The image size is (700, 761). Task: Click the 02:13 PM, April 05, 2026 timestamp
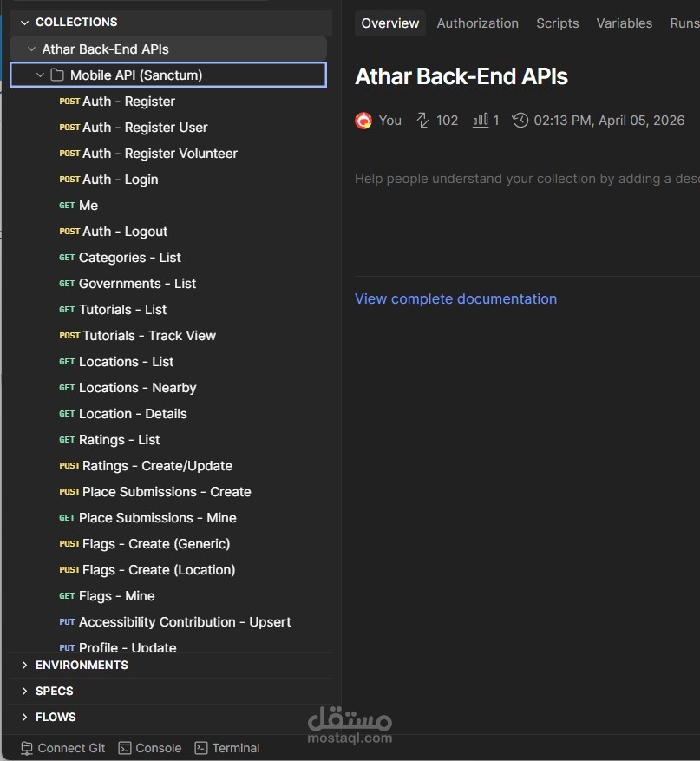609,121
